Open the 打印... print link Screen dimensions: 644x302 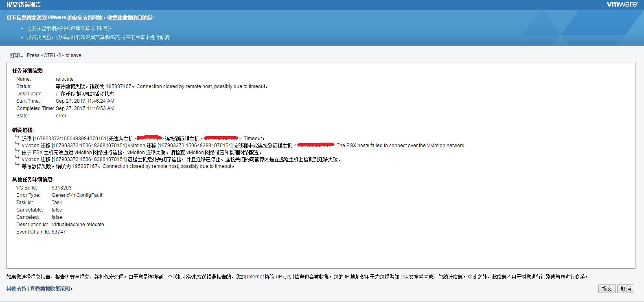point(16,55)
